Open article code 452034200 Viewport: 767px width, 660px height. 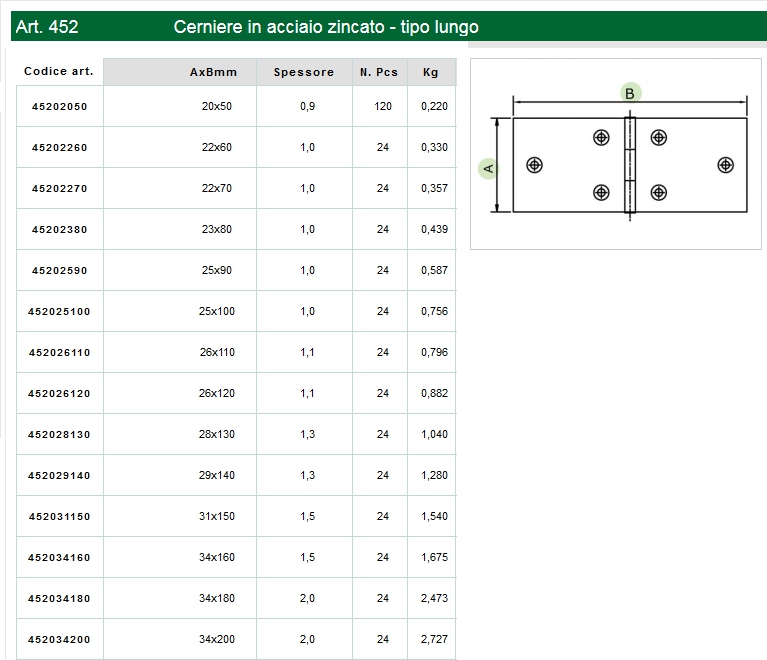tap(60, 639)
